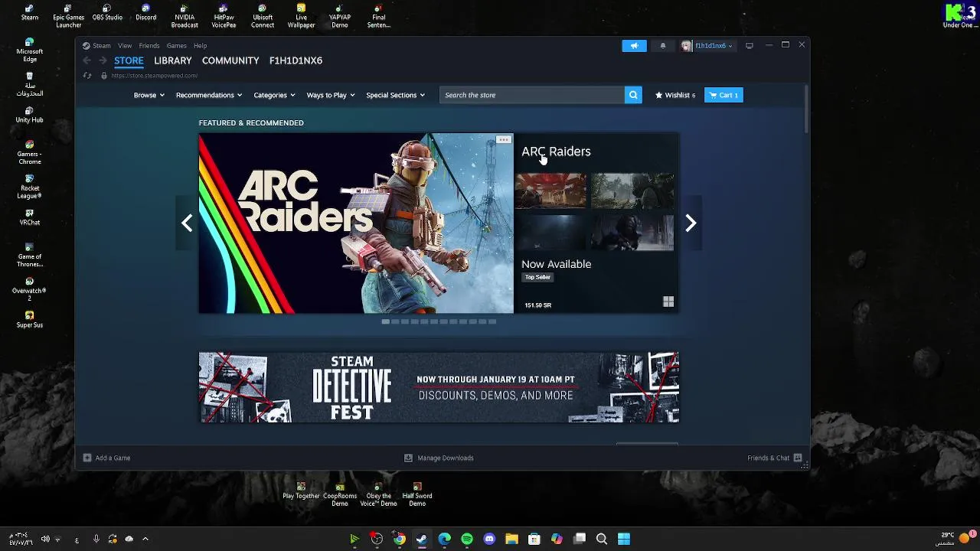Open the Windows Start button
Viewport: 980px width, 551px height.
[x=624, y=539]
